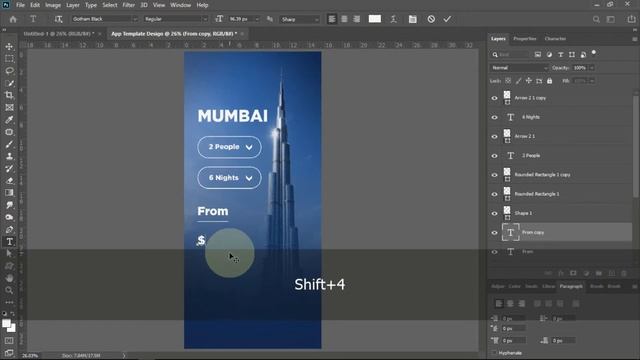Open the layer Opacity dropdown arrow
Screen dimensions: 640x360
[591, 68]
